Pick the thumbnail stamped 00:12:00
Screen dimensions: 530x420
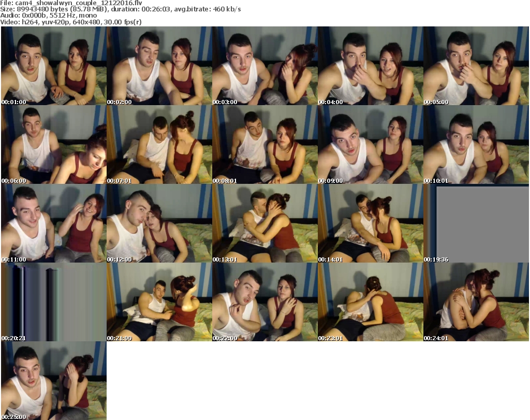click(x=159, y=223)
